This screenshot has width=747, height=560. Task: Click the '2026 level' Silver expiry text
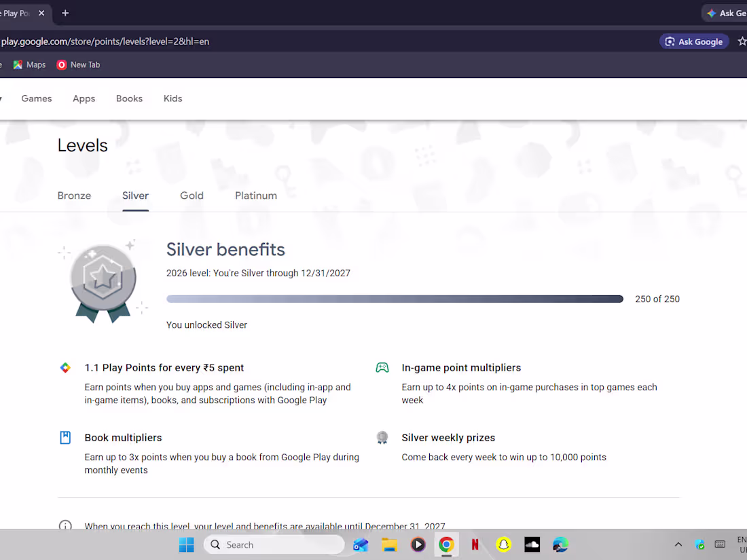258,273
